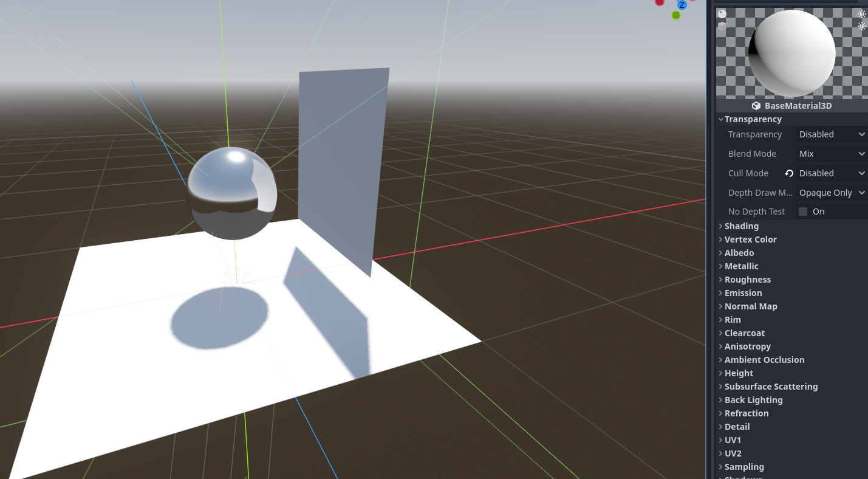The height and width of the screenshot is (479, 868).
Task: Open the Cull Mode dropdown
Action: click(831, 173)
